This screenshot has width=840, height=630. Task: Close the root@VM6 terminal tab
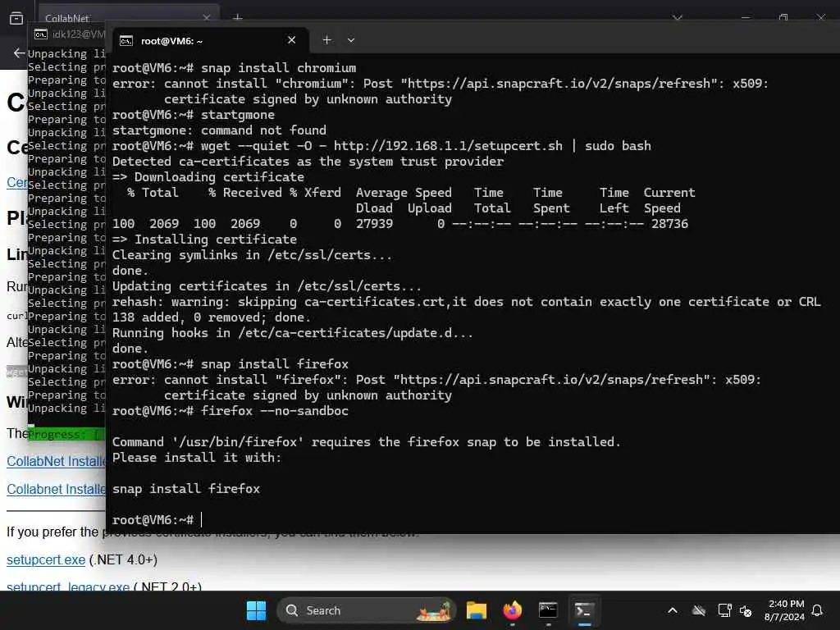pyautogui.click(x=291, y=40)
